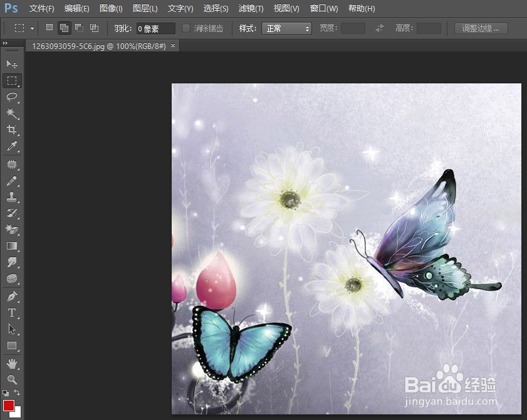Viewport: 527px width, 420px height.
Task: Select the Zoom tool
Action: click(12, 380)
